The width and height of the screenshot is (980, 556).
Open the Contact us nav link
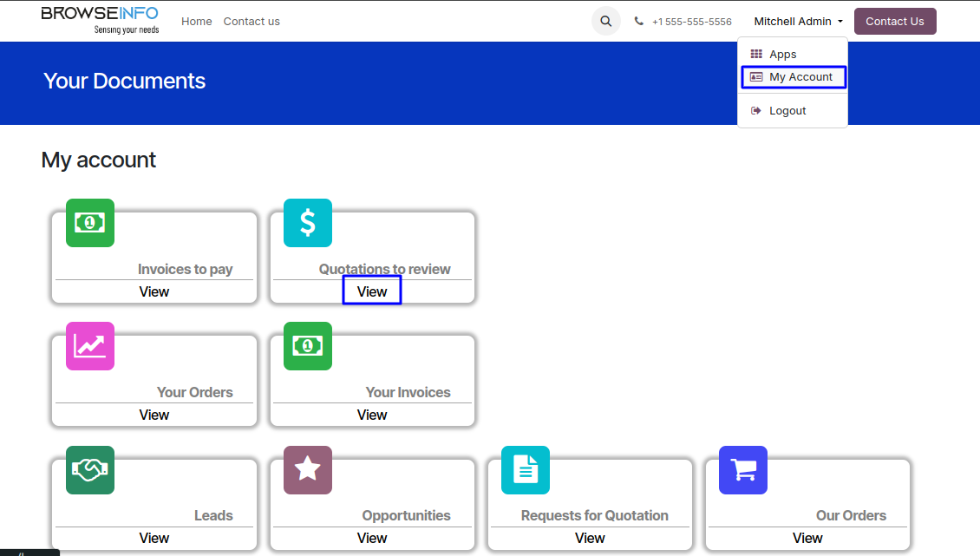tap(252, 22)
